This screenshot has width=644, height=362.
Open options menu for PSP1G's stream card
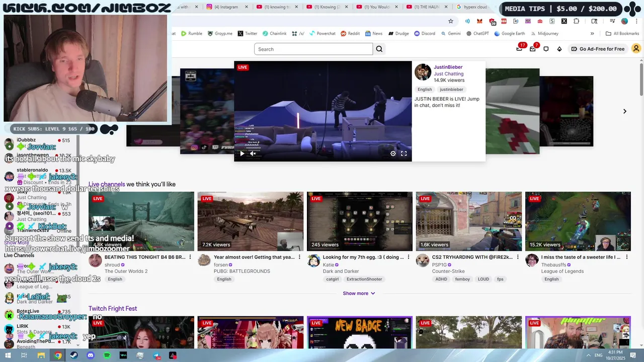[x=518, y=257]
